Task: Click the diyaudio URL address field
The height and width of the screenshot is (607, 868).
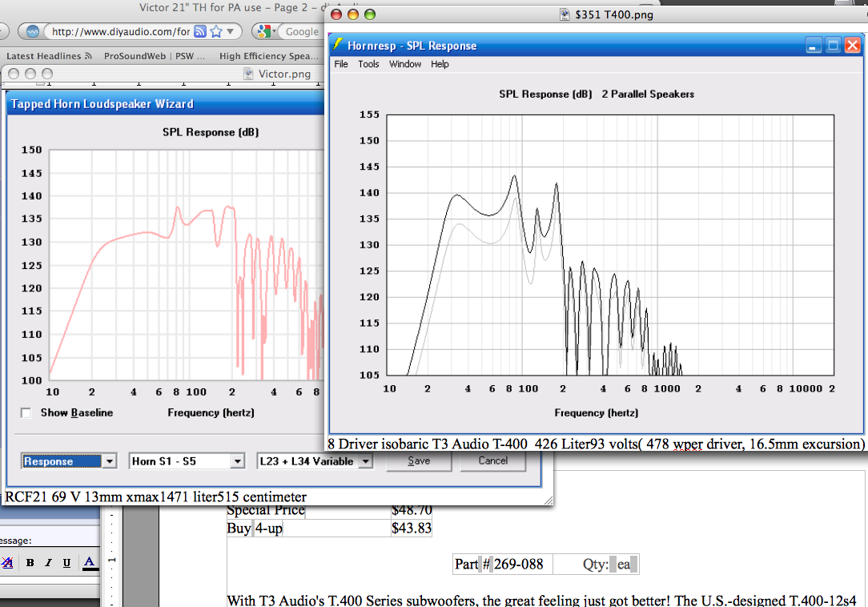Action: point(120,31)
